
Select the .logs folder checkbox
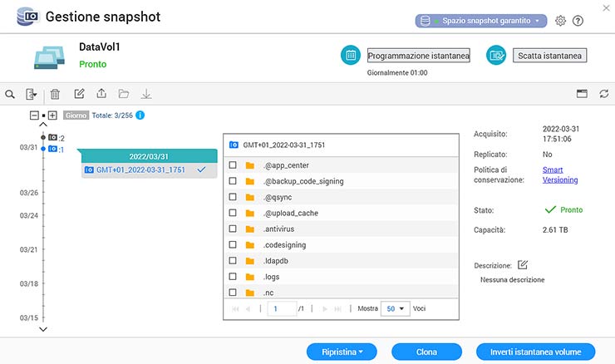(x=234, y=277)
